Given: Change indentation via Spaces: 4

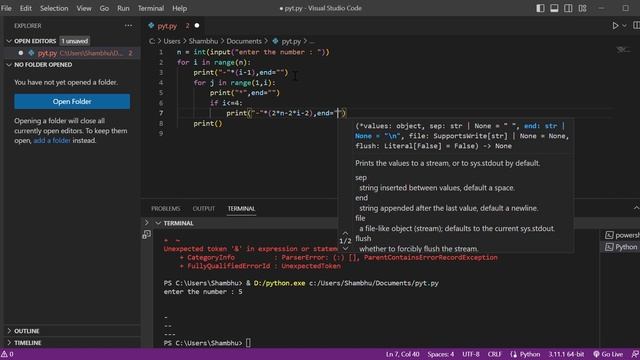Looking at the screenshot, I should 441,354.
